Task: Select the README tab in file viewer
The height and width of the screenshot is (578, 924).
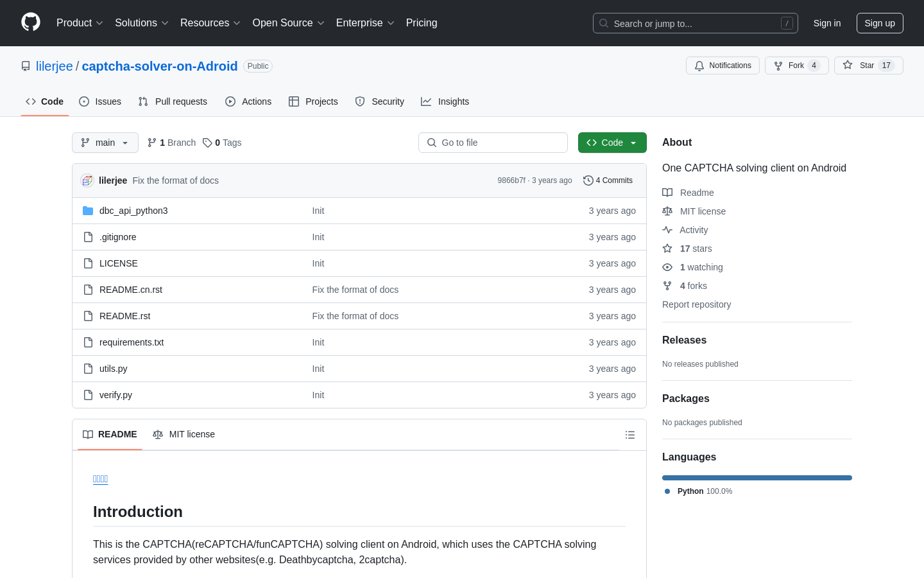Action: point(110,435)
